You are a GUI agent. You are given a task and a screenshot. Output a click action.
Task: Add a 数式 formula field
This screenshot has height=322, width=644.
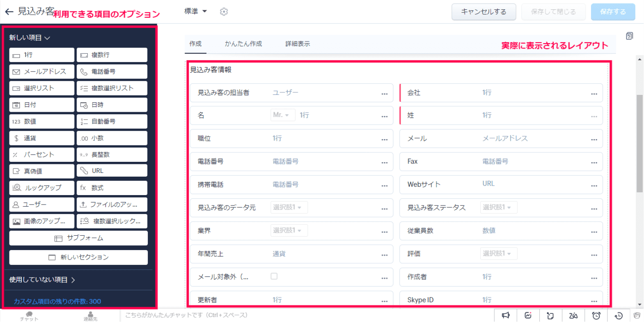[112, 188]
